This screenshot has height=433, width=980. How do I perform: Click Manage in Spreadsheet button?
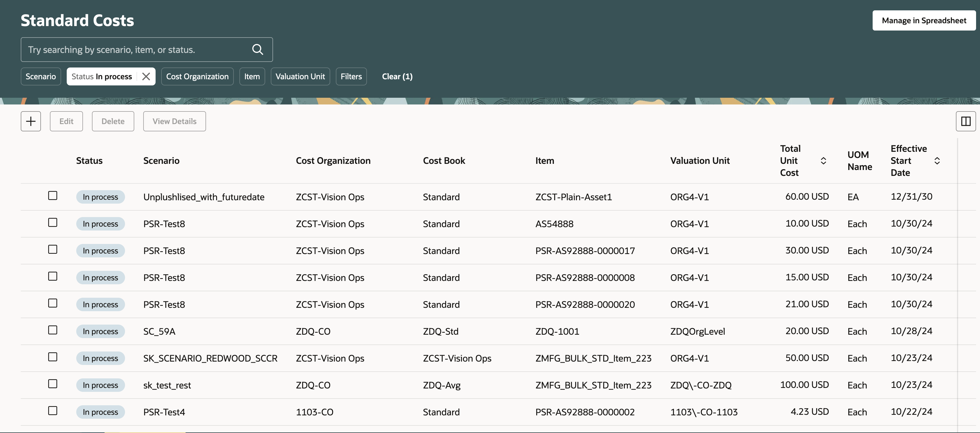tap(924, 20)
